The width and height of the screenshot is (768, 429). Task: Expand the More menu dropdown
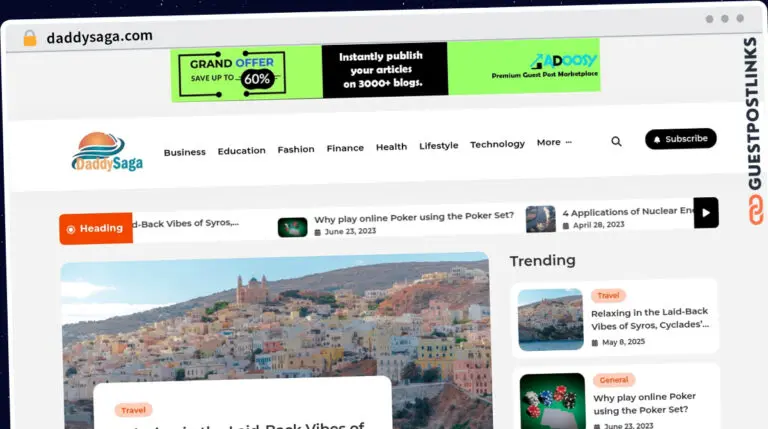click(x=554, y=143)
